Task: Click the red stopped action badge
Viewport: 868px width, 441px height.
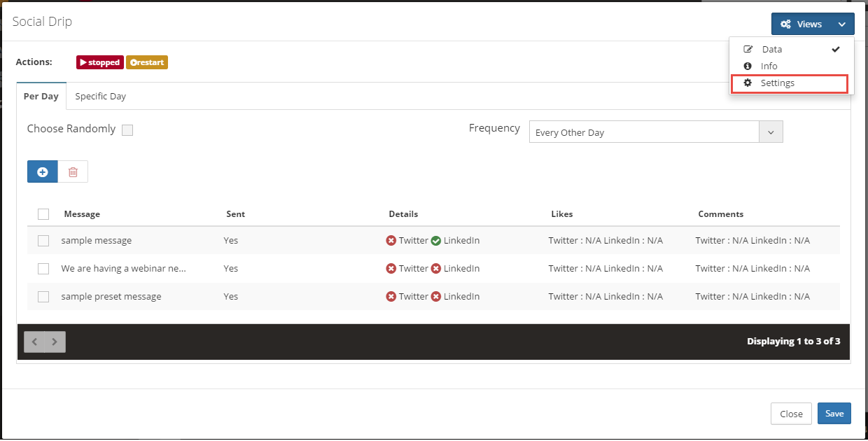Action: pyautogui.click(x=100, y=62)
